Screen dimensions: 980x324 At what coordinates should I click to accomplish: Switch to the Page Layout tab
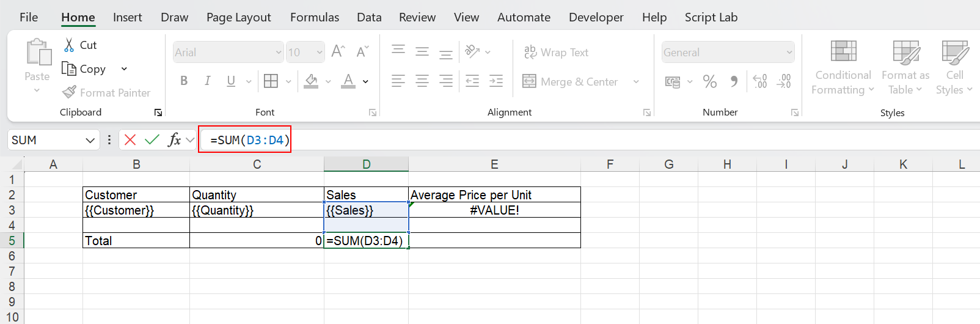[239, 17]
